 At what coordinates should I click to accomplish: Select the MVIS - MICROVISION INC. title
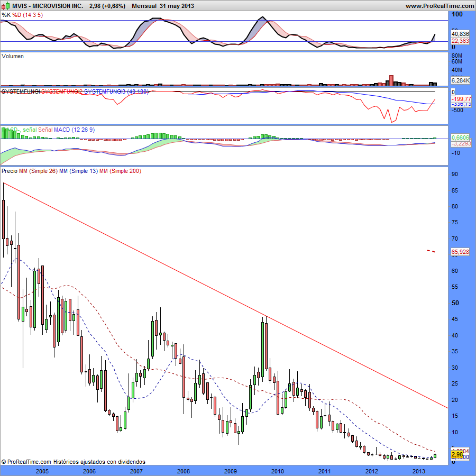[x=48, y=6]
